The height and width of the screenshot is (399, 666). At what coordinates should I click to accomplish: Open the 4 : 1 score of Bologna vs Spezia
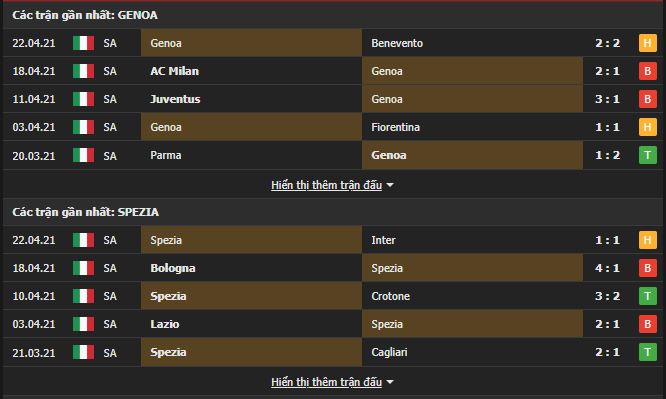pos(607,268)
